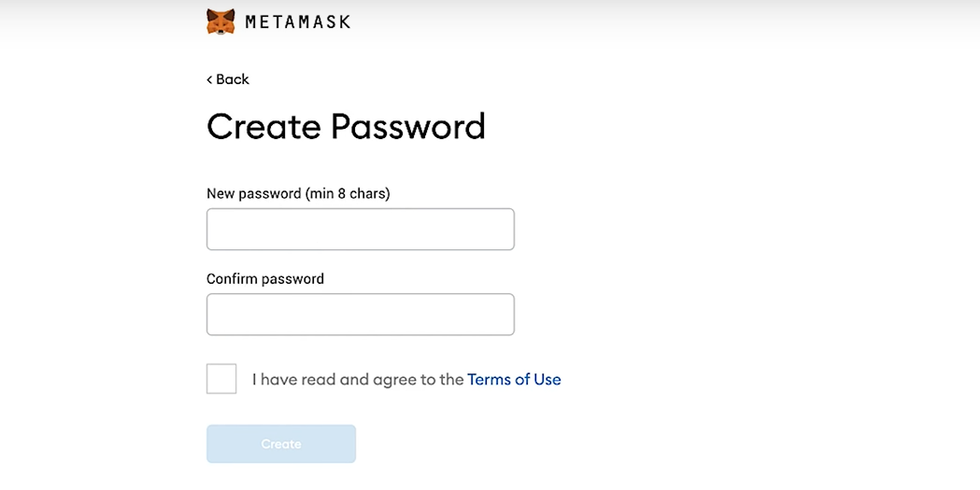Screen dimensions: 980x490
Task: Click the word 'Use' in the Terms link
Action: (547, 380)
